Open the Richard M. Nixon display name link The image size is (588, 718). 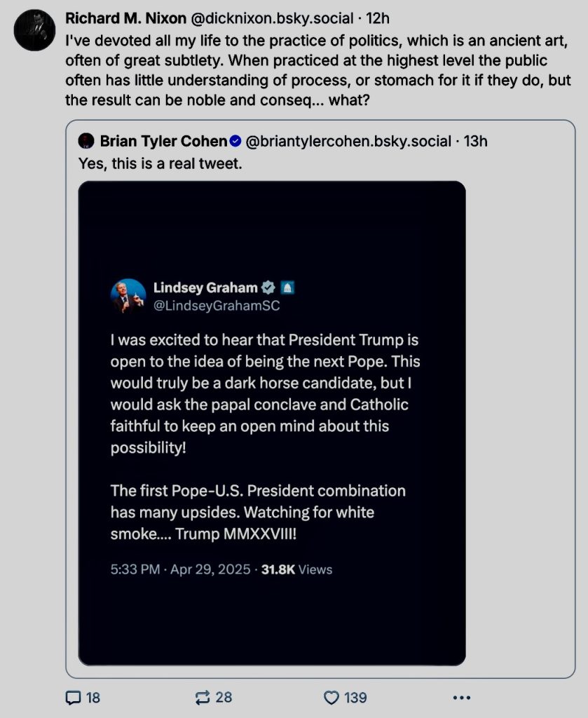click(124, 17)
